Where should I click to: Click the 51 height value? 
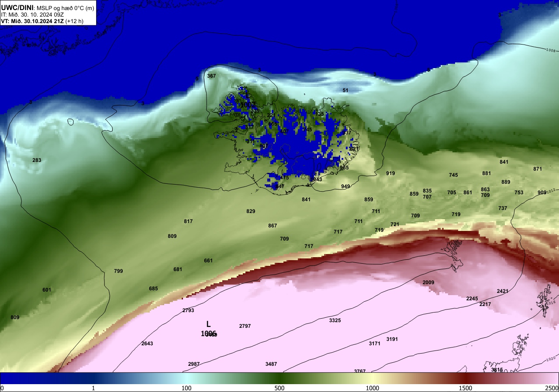tap(345, 90)
